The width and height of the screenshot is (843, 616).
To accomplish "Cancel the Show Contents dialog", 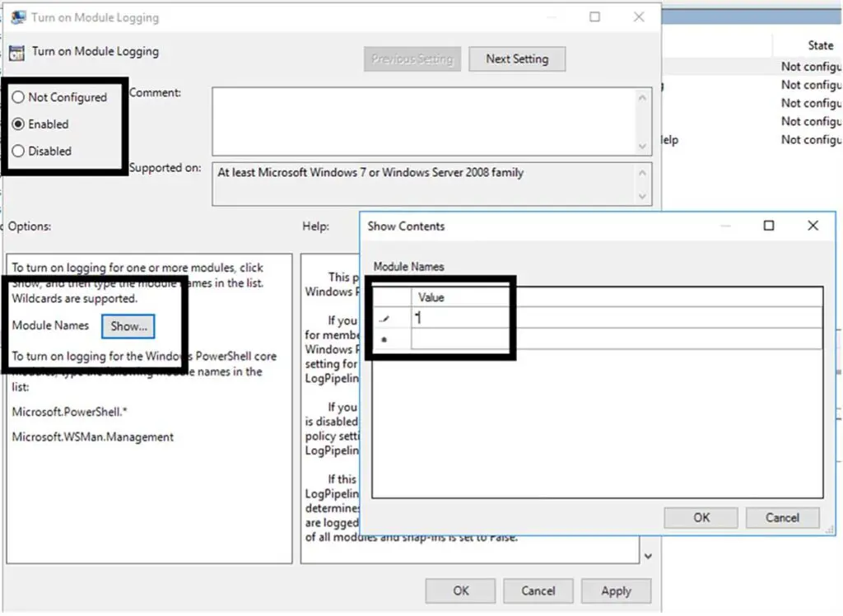I will tap(781, 517).
